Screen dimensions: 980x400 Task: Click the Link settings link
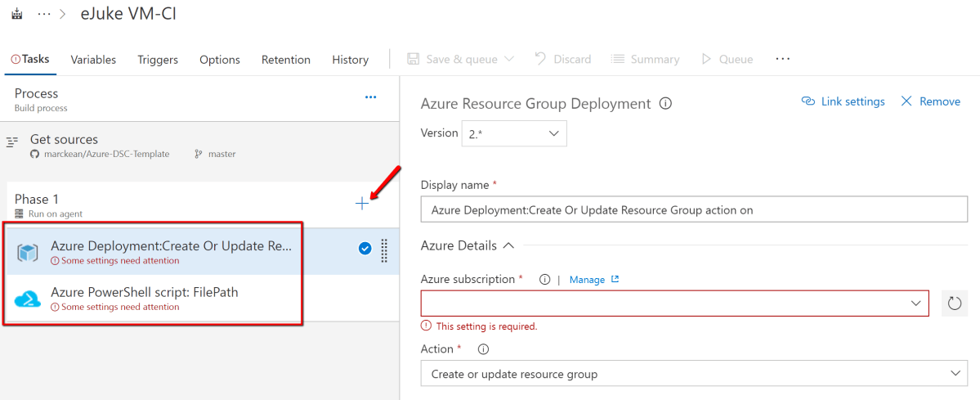point(843,101)
